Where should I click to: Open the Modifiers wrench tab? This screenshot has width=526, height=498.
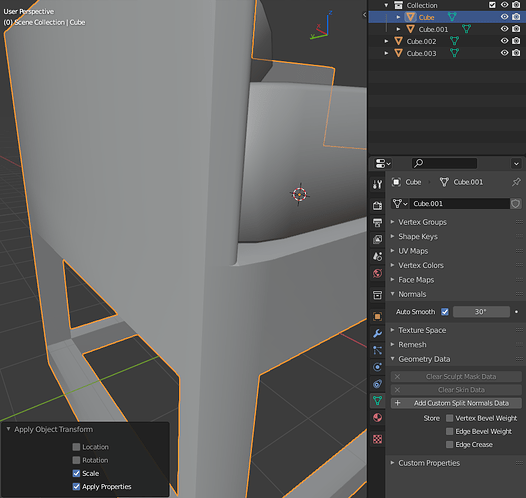(x=377, y=333)
